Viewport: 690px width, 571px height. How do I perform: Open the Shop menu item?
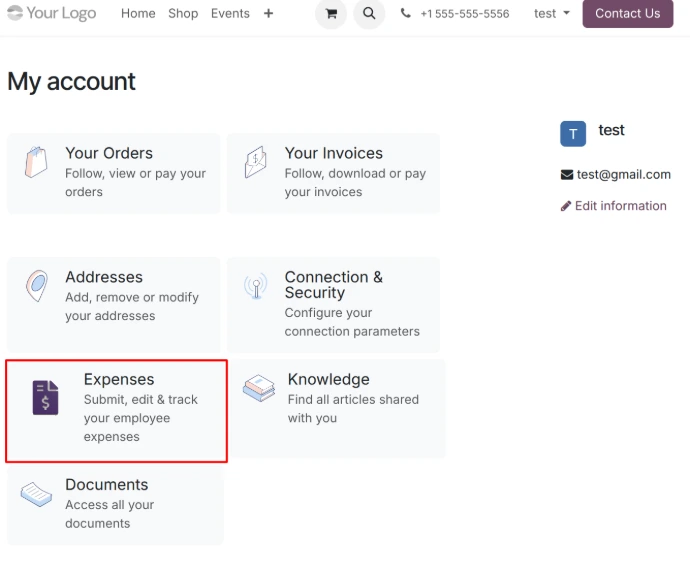(x=183, y=14)
